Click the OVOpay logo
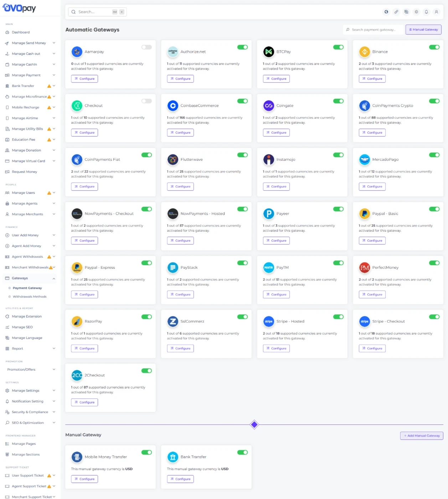This screenshot has width=448, height=499. pos(19,8)
